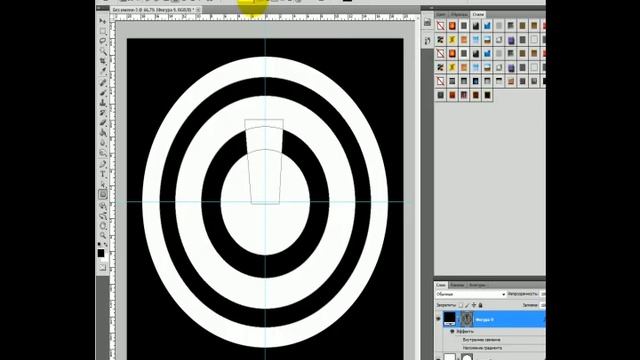640x360 pixels.
Task: Select the Фигура 9 layer name
Action: tap(485, 319)
